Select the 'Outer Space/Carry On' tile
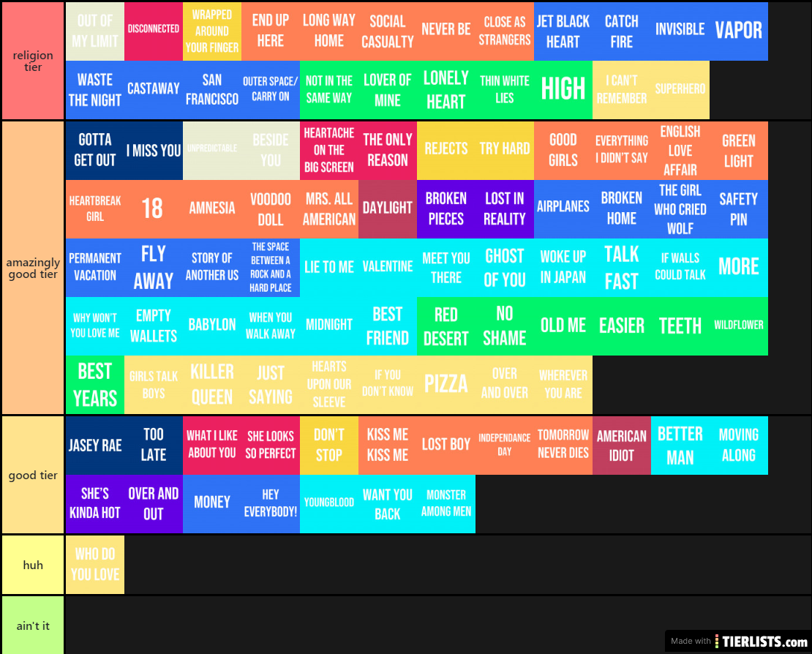 coord(271,90)
